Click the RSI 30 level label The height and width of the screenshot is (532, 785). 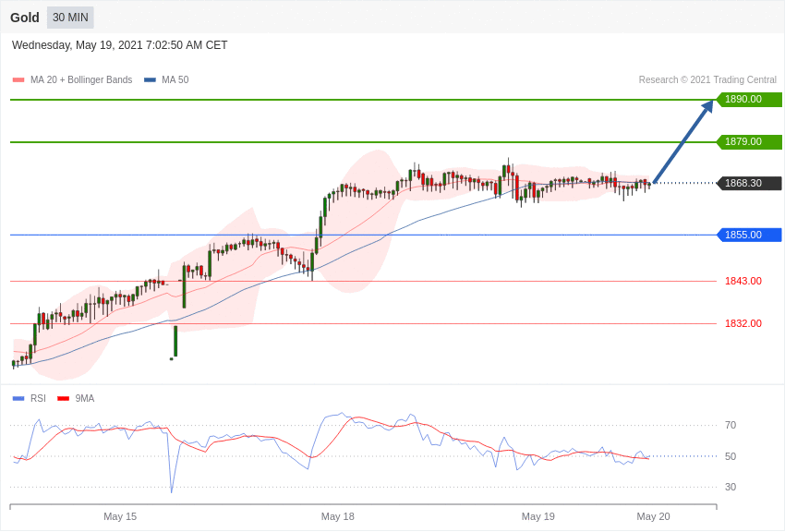pos(731,487)
